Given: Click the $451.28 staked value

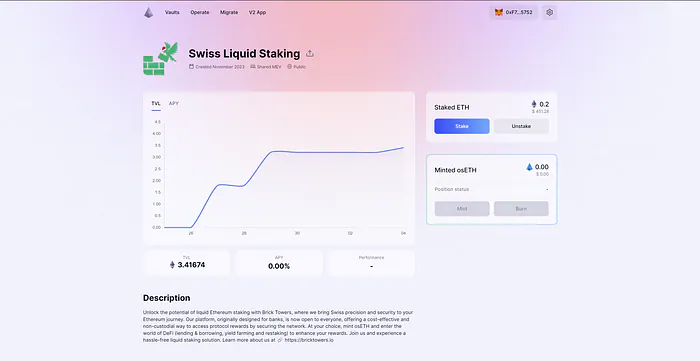Looking at the screenshot, I should click(x=540, y=111).
